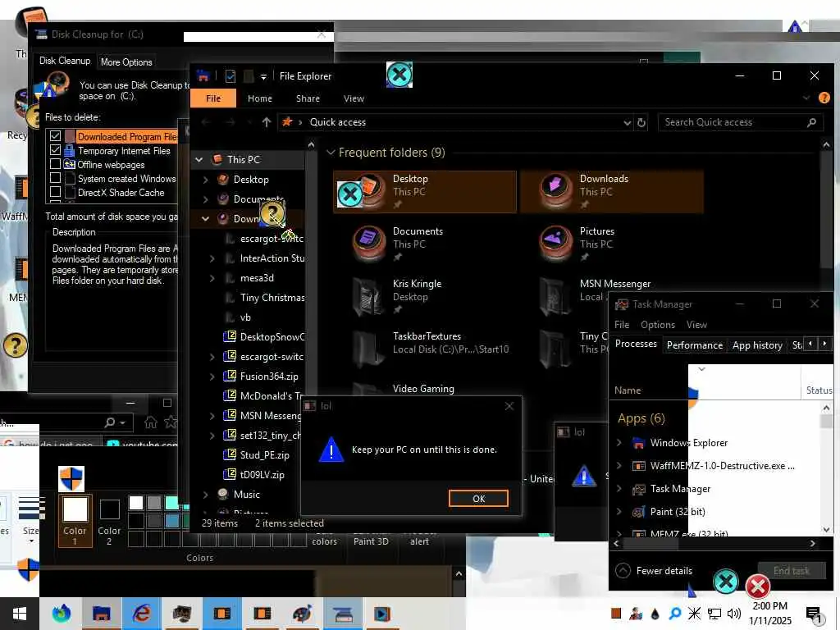Check the System created Windows checkbox
Screen dimensions: 840x630
55,178
